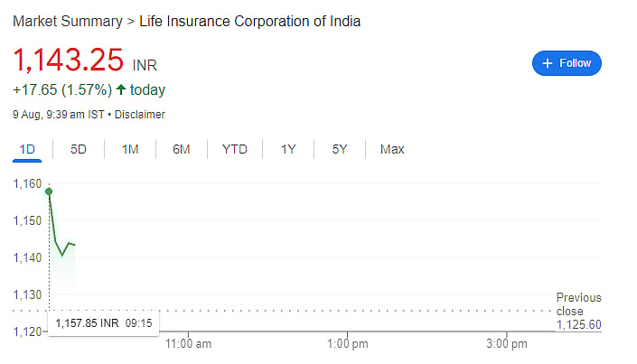The width and height of the screenshot is (637, 364).
Task: Click the 1,143.25 stock price
Action: click(x=69, y=61)
